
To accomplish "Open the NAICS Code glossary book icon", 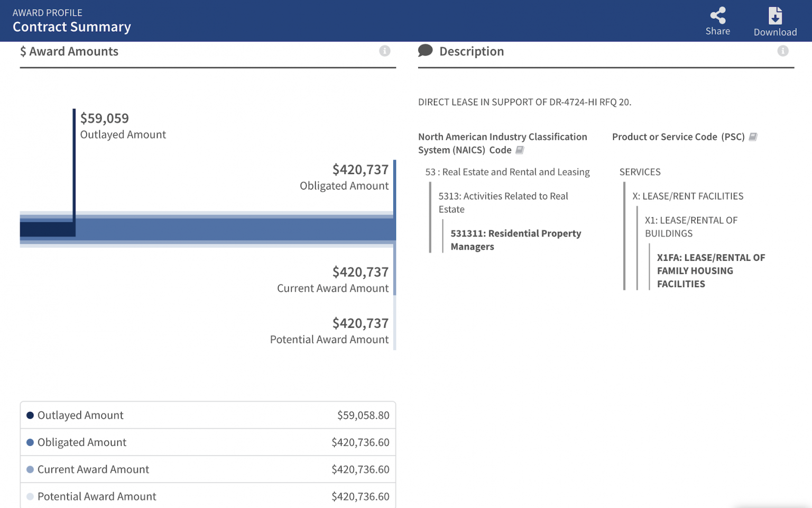I will click(x=520, y=150).
